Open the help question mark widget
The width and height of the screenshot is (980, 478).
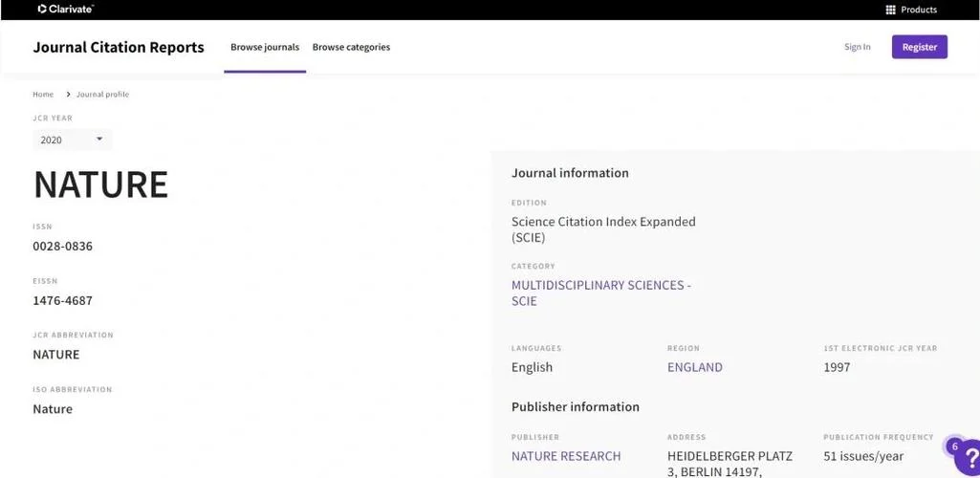click(x=969, y=459)
